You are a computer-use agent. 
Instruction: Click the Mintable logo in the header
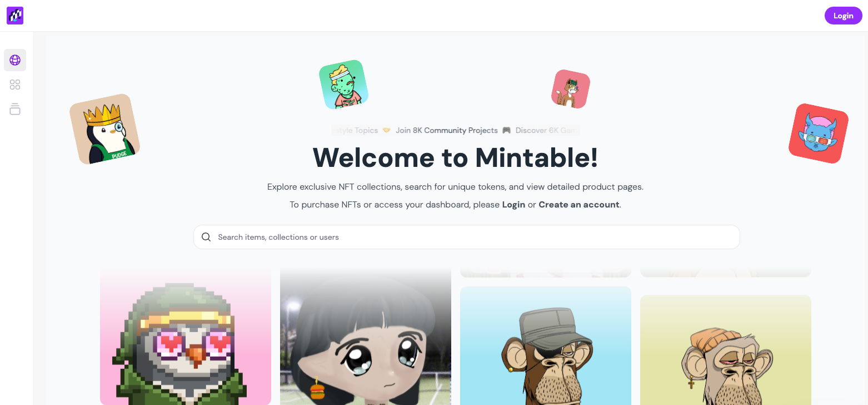point(15,16)
